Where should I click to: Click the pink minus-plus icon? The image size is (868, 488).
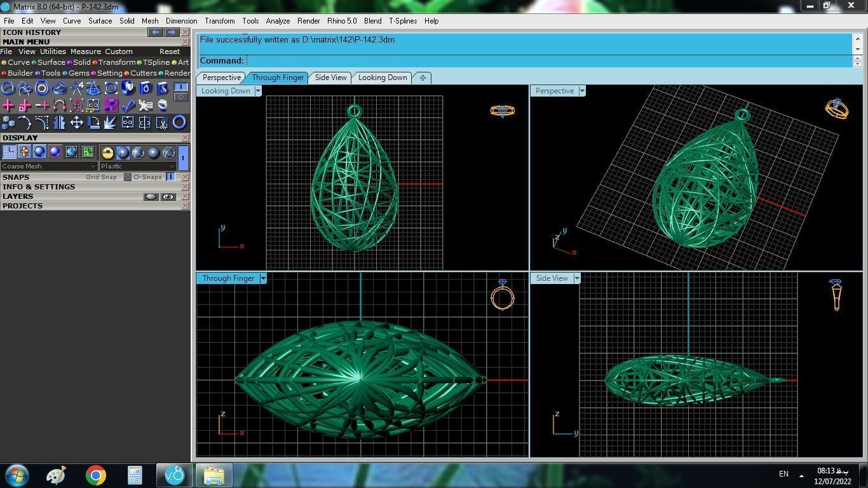pyautogui.click(x=42, y=105)
